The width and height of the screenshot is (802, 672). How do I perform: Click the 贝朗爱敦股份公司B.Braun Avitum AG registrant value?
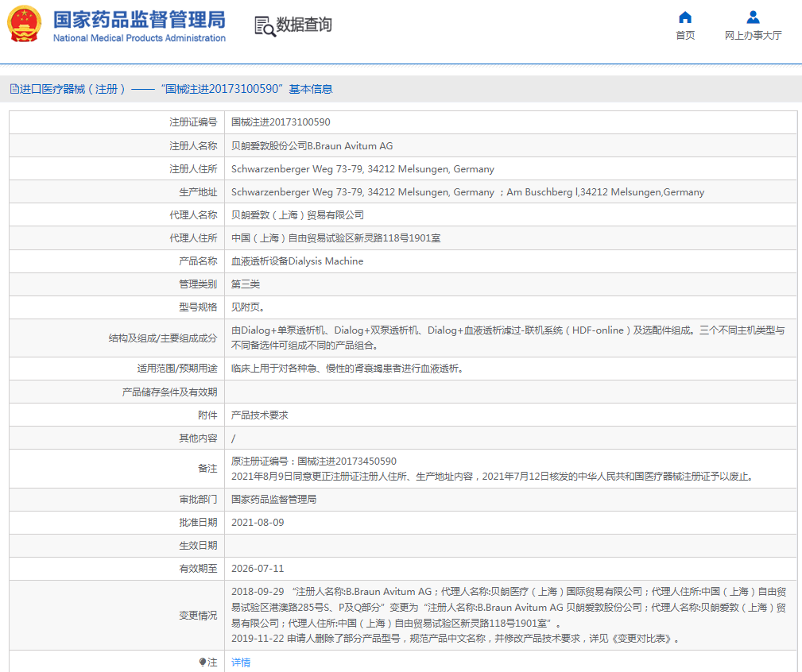312,146
